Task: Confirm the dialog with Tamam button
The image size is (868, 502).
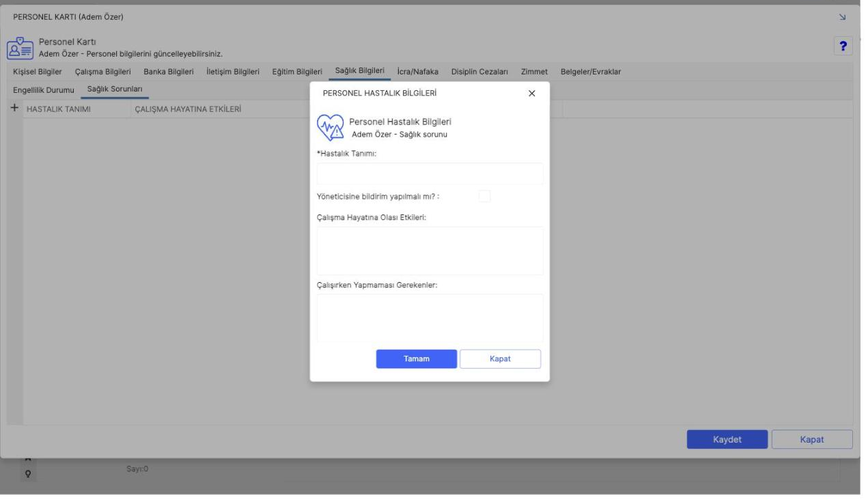Action: tap(417, 359)
